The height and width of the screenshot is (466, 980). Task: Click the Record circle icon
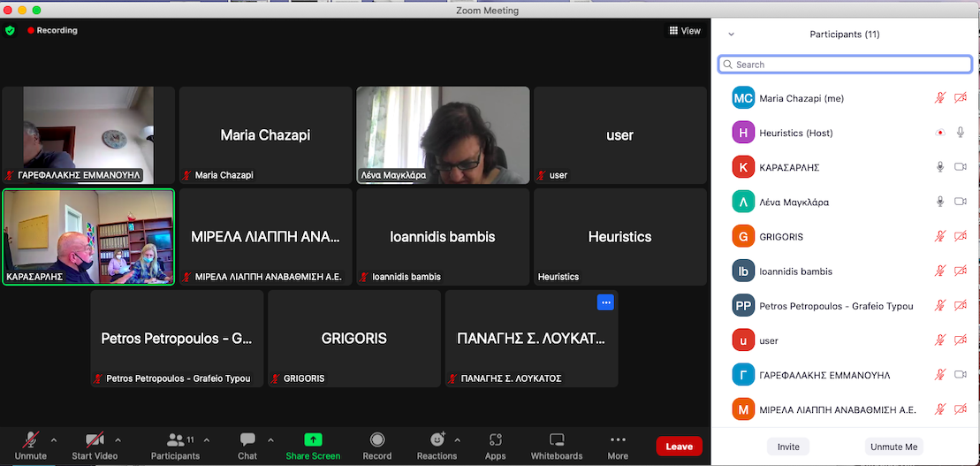(x=376, y=439)
